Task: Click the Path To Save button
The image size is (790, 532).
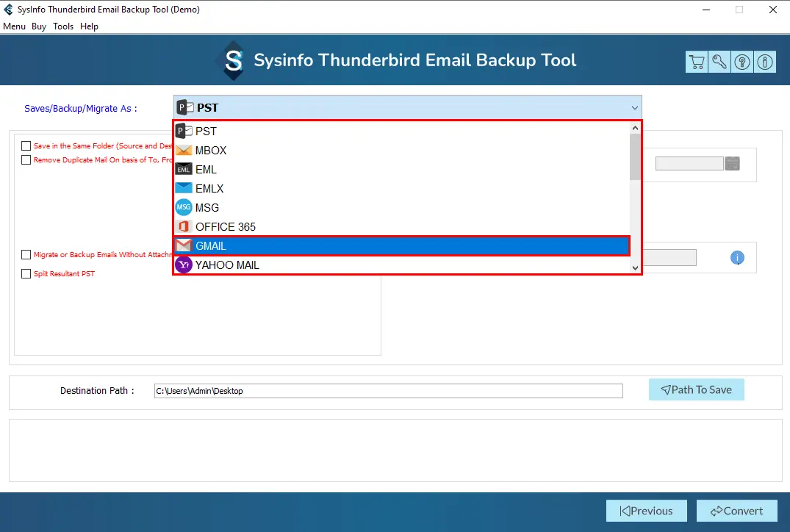Action: pyautogui.click(x=696, y=389)
